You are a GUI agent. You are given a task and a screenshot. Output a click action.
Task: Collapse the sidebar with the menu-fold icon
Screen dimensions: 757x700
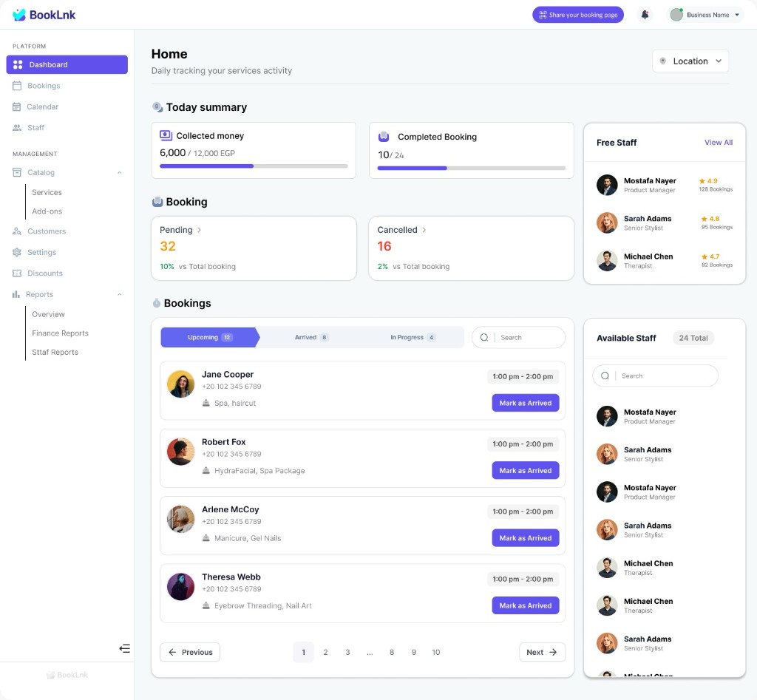point(124,648)
